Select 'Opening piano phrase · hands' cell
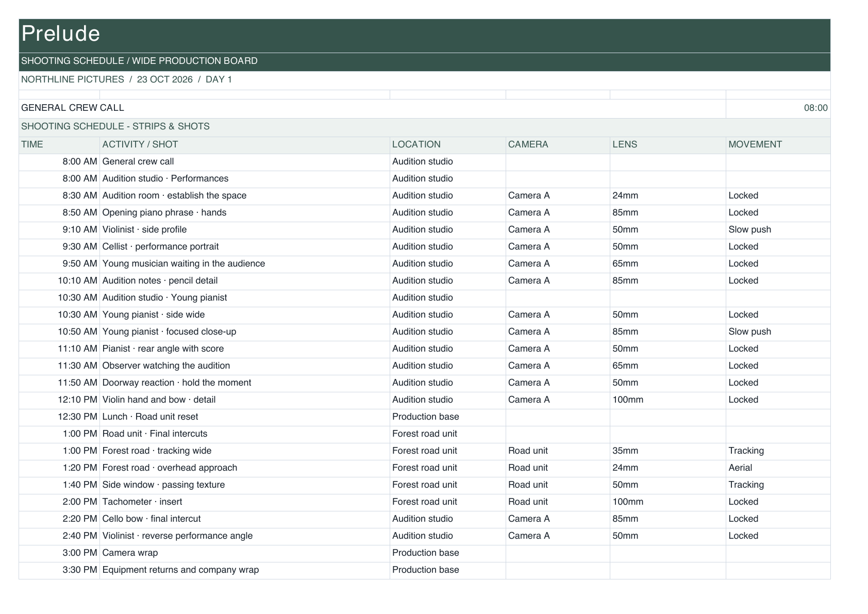 click(245, 213)
